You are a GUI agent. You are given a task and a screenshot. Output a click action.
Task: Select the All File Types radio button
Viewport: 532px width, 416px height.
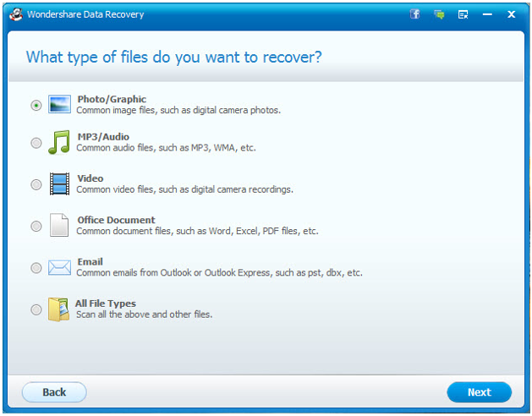tap(36, 309)
